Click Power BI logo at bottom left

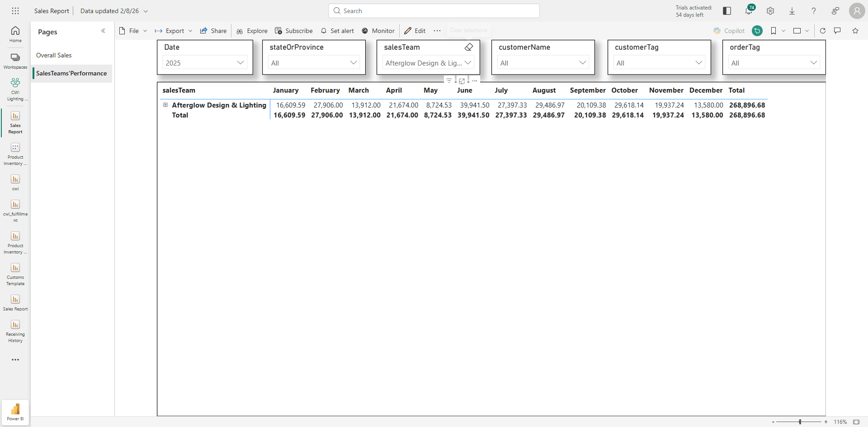(15, 412)
